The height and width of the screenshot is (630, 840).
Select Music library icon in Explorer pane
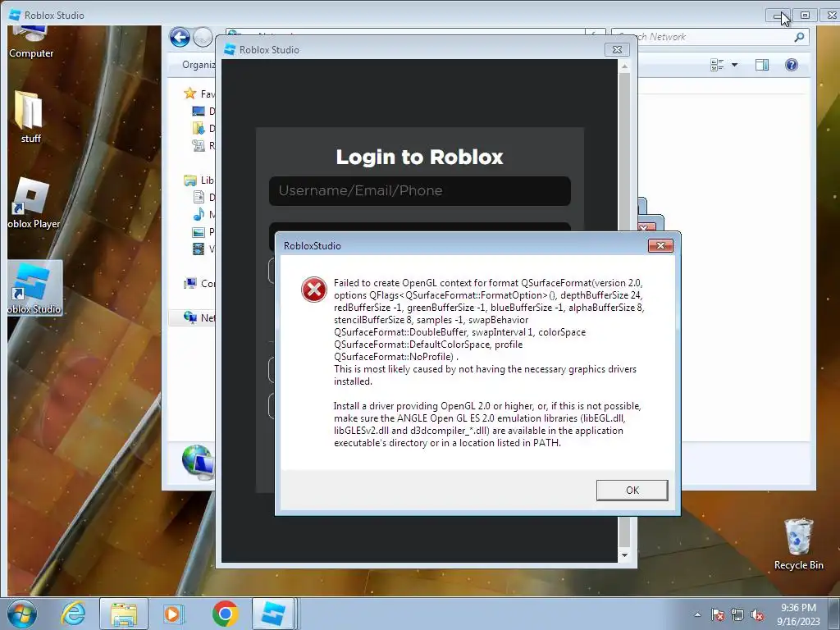199,214
